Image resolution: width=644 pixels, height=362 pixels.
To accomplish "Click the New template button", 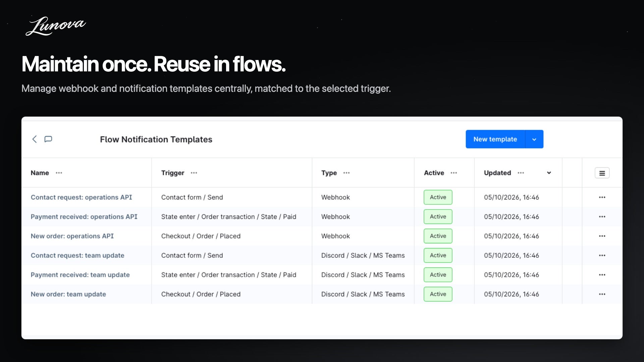I will 495,139.
